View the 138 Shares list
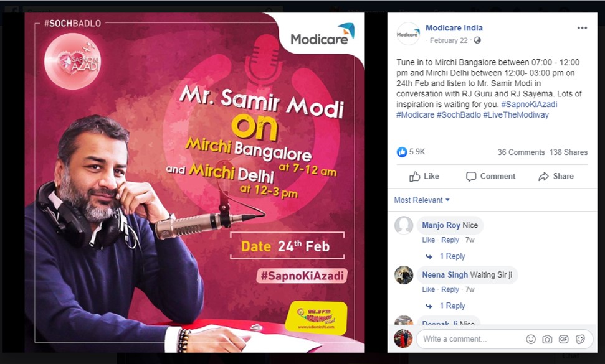Viewport: 605px width, 364px height. 568,152
